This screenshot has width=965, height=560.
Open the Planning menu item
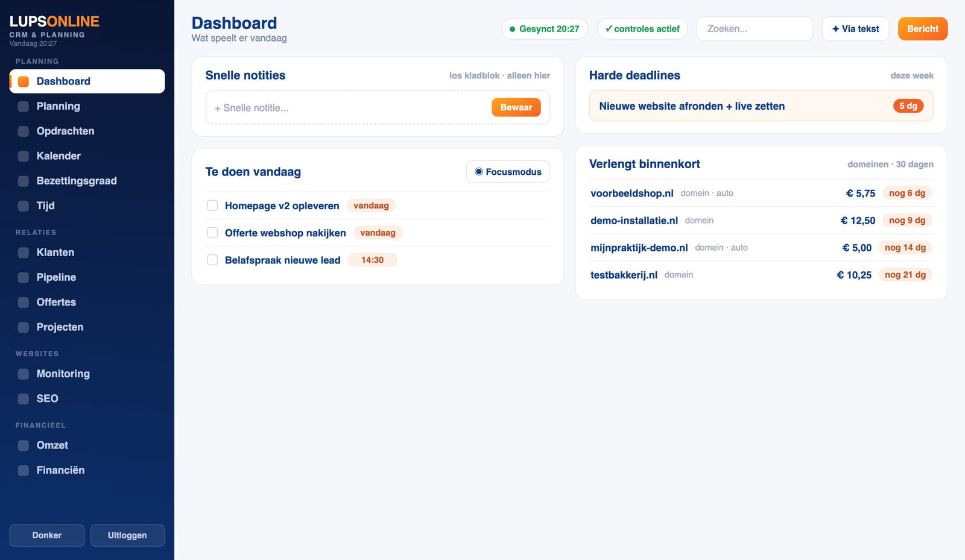(x=87, y=106)
